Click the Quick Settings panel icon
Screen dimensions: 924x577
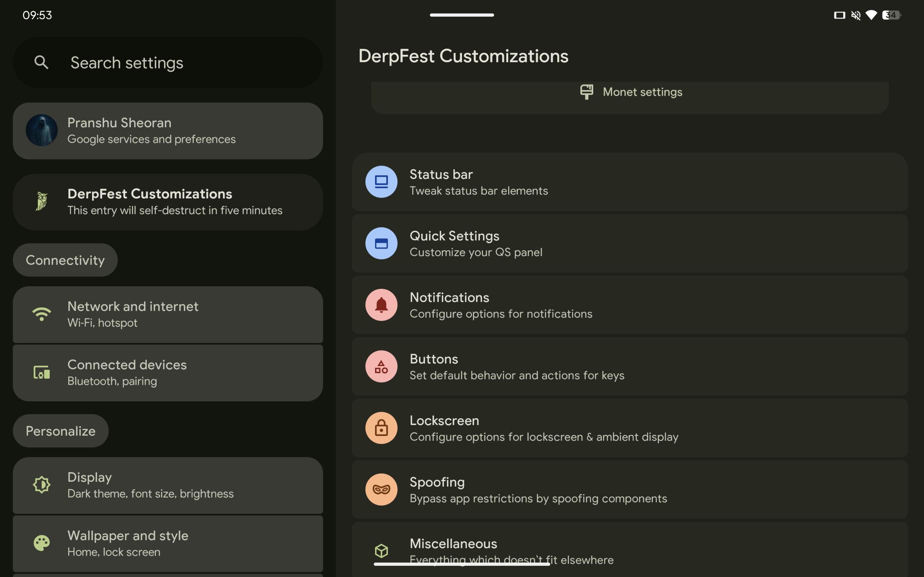pos(381,243)
